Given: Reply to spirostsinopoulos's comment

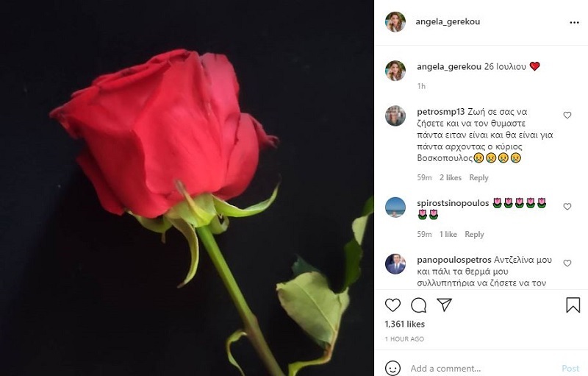Looking at the screenshot, I should click(x=474, y=234).
